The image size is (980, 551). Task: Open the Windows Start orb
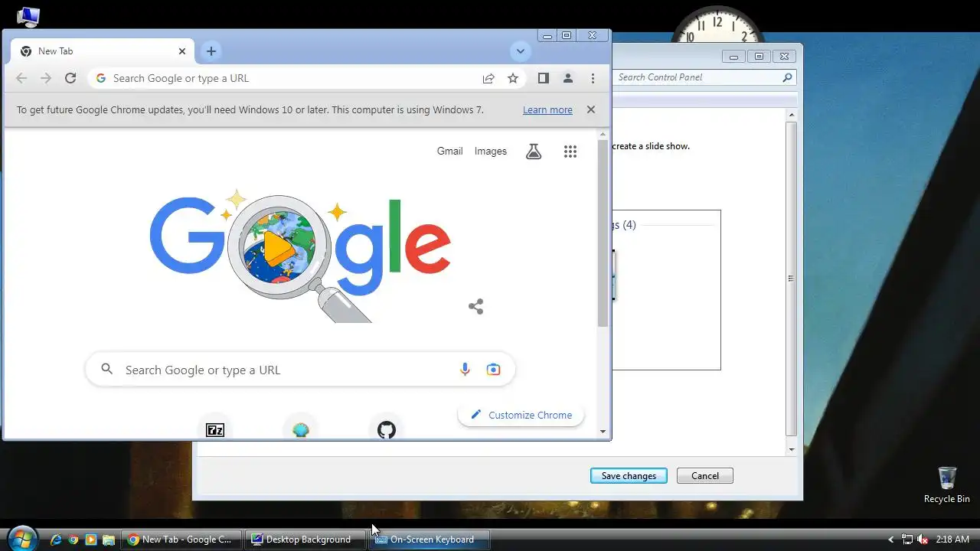click(x=21, y=539)
